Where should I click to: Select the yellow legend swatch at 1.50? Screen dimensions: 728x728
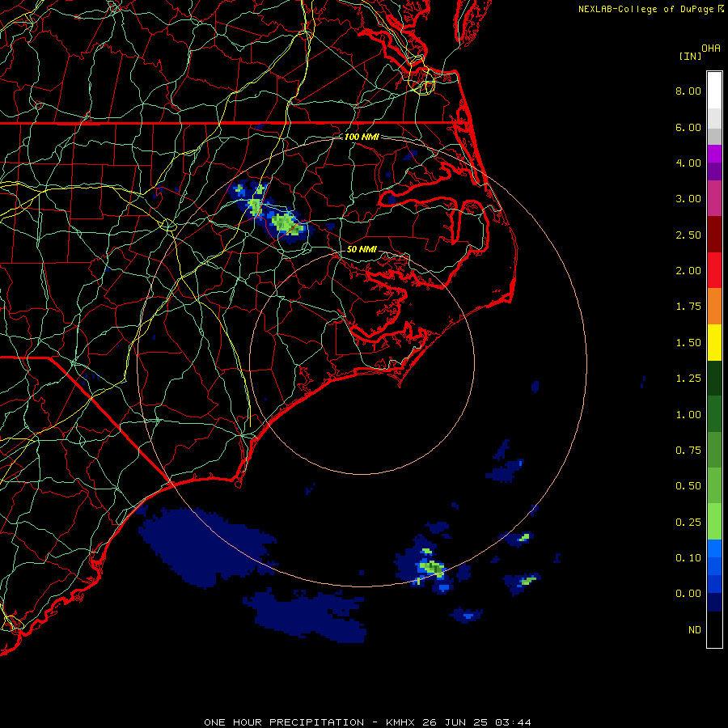click(714, 343)
